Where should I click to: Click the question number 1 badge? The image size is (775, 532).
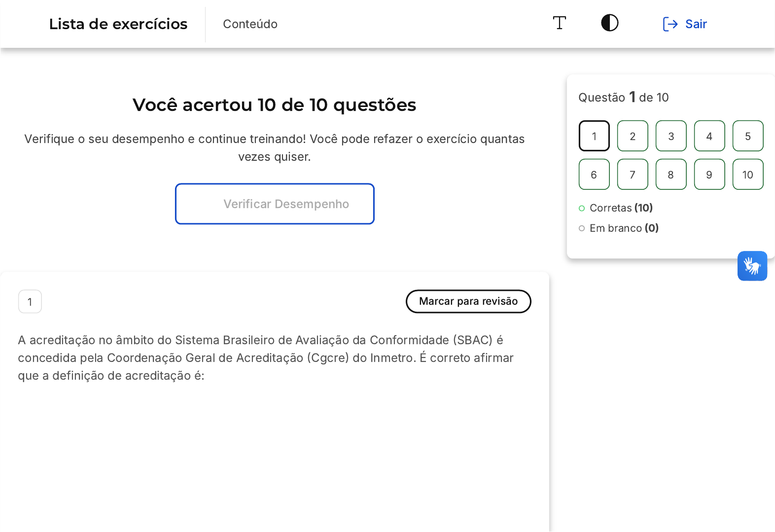pyautogui.click(x=30, y=302)
